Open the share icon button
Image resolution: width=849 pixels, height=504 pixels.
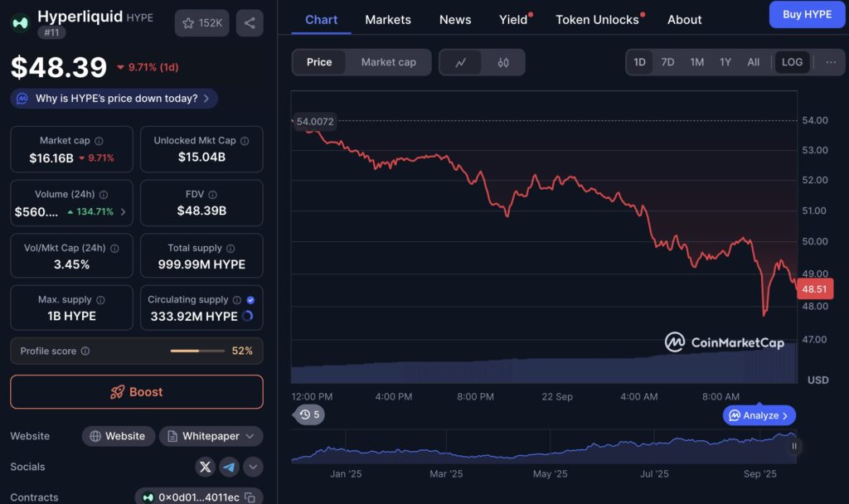click(x=250, y=22)
